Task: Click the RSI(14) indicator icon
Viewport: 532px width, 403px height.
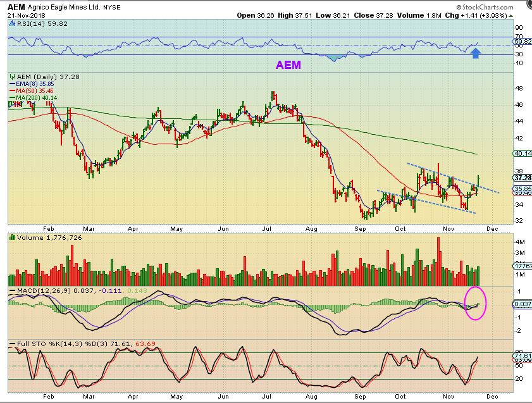Action: click(x=12, y=24)
